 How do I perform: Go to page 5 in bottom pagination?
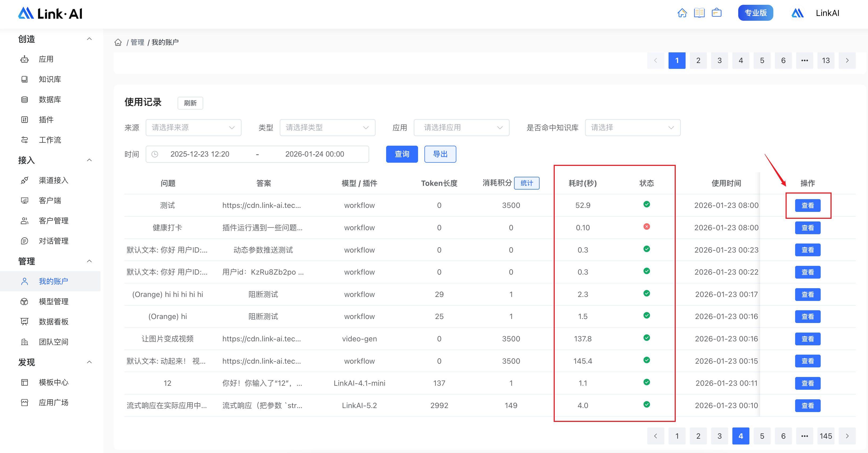tap(762, 436)
